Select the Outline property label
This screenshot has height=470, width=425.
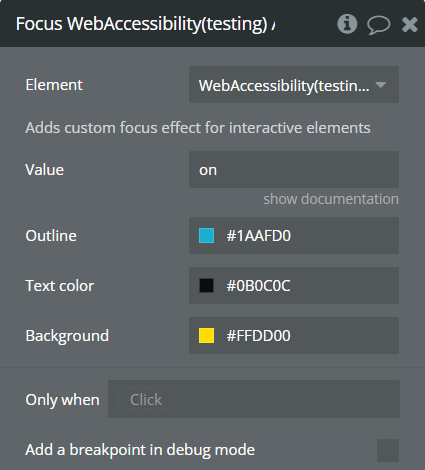coord(51,236)
